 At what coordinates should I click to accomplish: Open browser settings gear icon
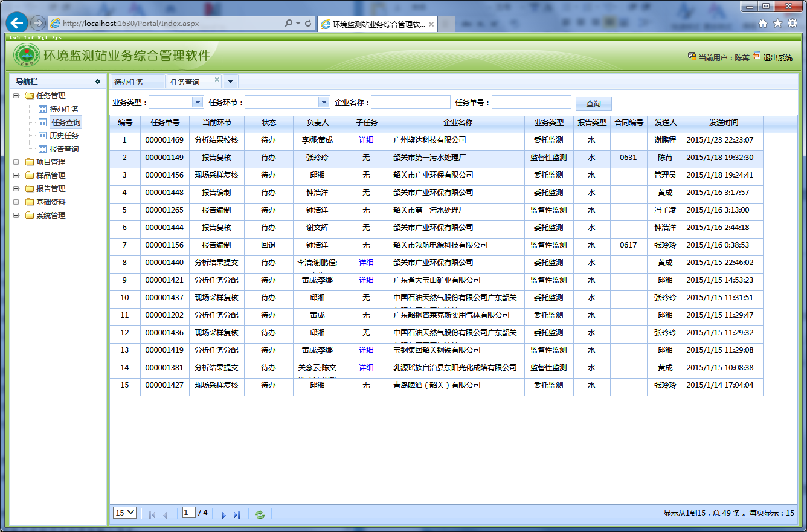tap(792, 23)
